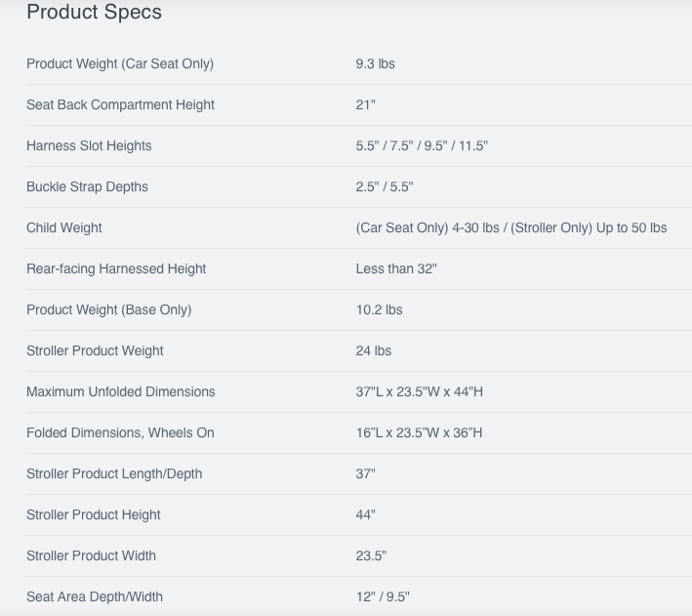Click the 9.3 lbs value
The width and height of the screenshot is (692, 616).
pyautogui.click(x=375, y=64)
